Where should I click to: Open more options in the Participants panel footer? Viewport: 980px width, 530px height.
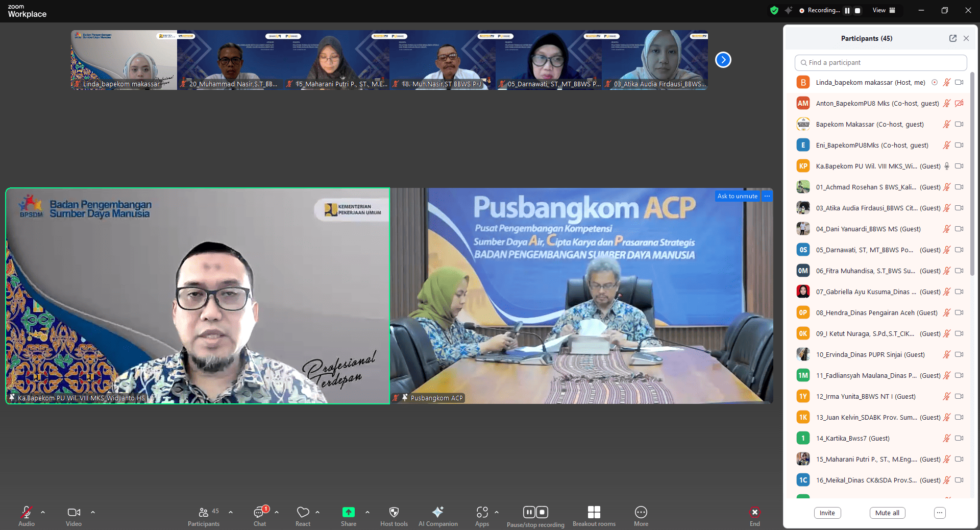click(940, 513)
